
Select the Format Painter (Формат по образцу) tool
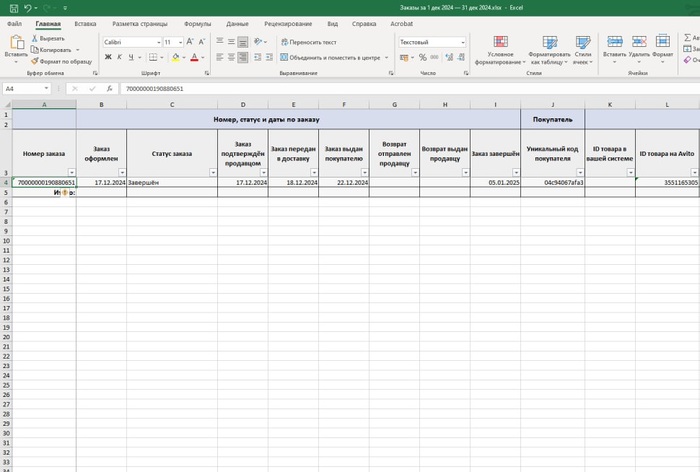(62, 62)
